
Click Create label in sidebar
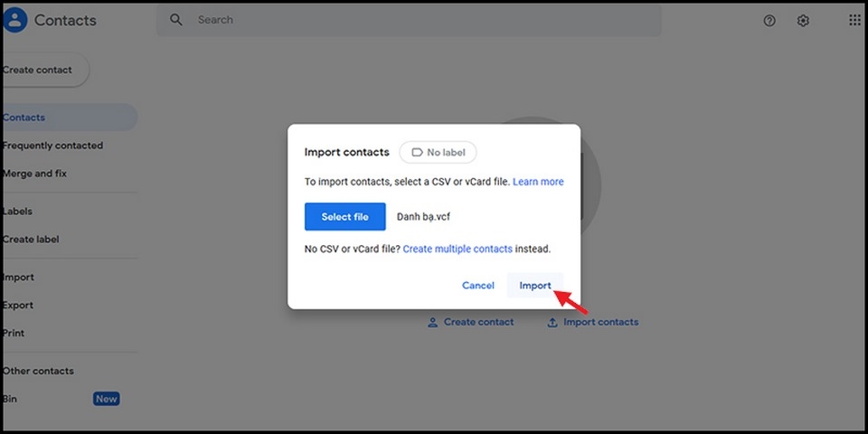31,239
